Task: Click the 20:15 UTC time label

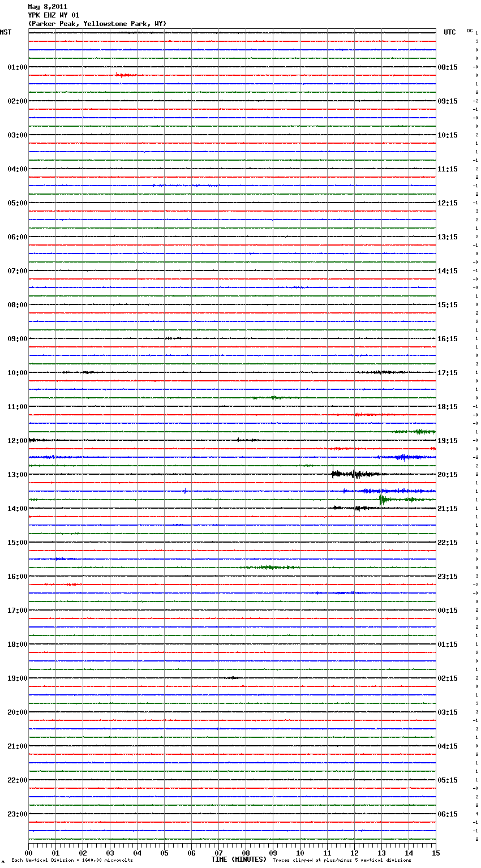Action: point(448,475)
